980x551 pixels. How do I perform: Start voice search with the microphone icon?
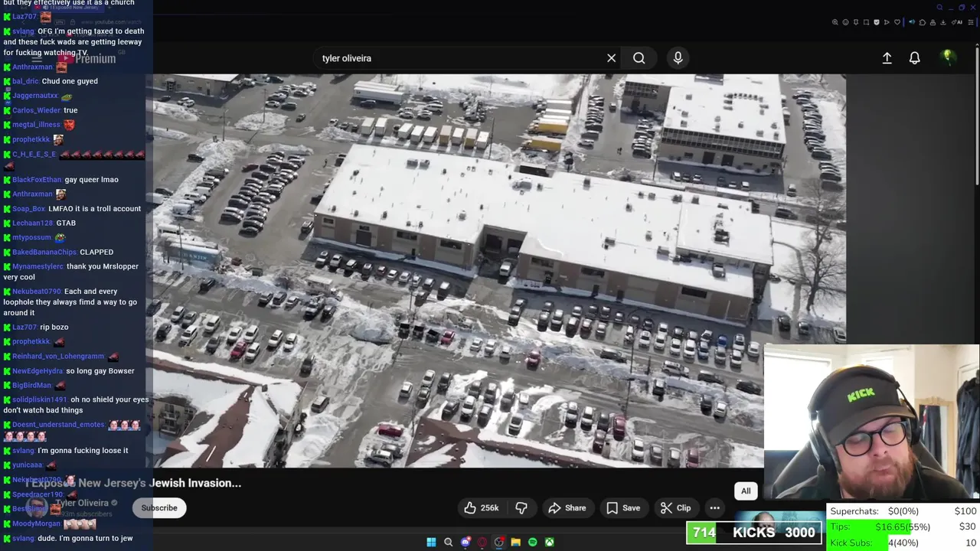(678, 57)
